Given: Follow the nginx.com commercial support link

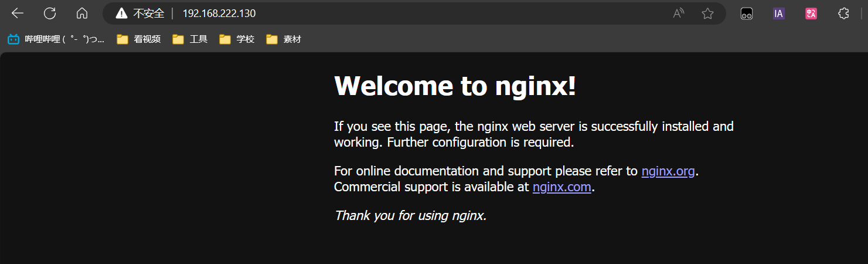Looking at the screenshot, I should 561,187.
